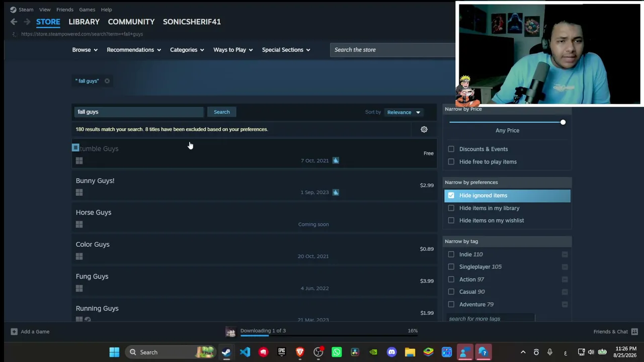Screen dimensions: 644x362
Task: Exclude the Indie tag with its minus button
Action: coord(565,254)
